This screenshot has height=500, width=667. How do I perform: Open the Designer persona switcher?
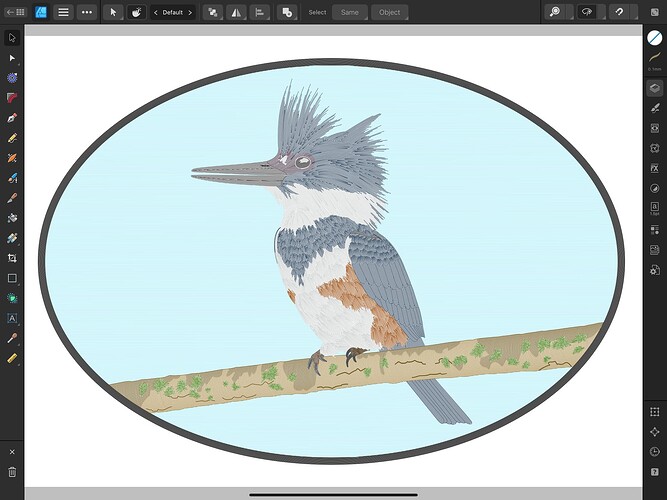[x=41, y=12]
